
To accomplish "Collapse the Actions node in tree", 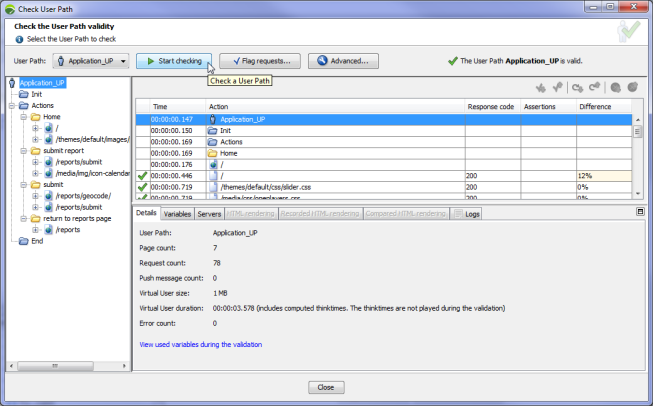I will coord(11,105).
